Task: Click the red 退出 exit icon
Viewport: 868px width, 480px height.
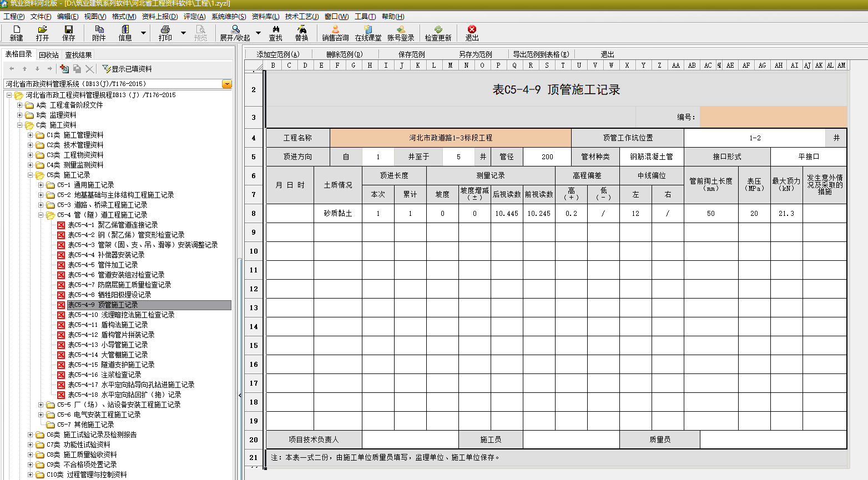Action: (x=472, y=33)
